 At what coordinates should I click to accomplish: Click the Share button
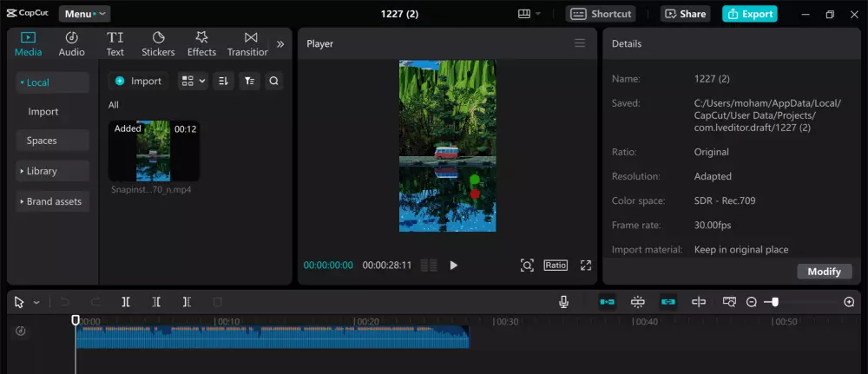tap(686, 14)
